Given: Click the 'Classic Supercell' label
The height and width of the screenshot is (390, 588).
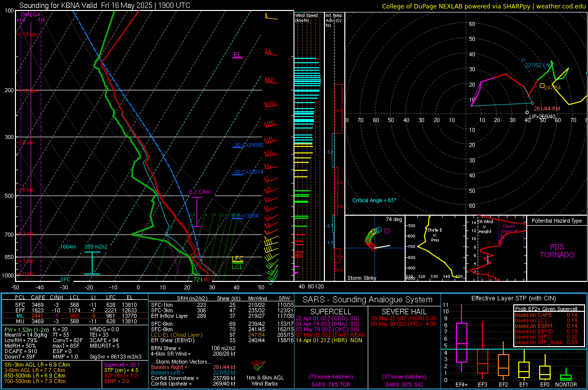Looking at the screenshot, I should (509, 229).
